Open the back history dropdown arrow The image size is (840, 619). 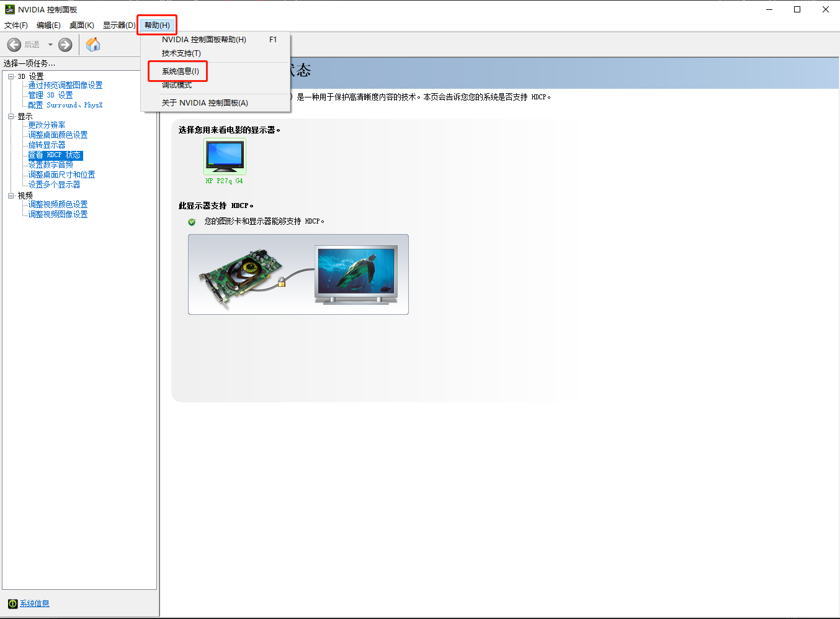(x=50, y=45)
